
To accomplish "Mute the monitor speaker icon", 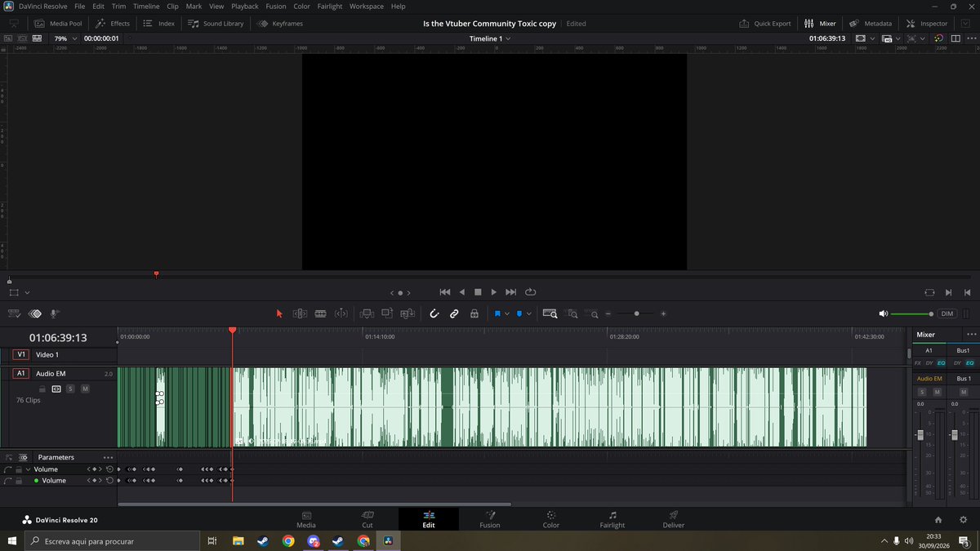I will coord(883,313).
